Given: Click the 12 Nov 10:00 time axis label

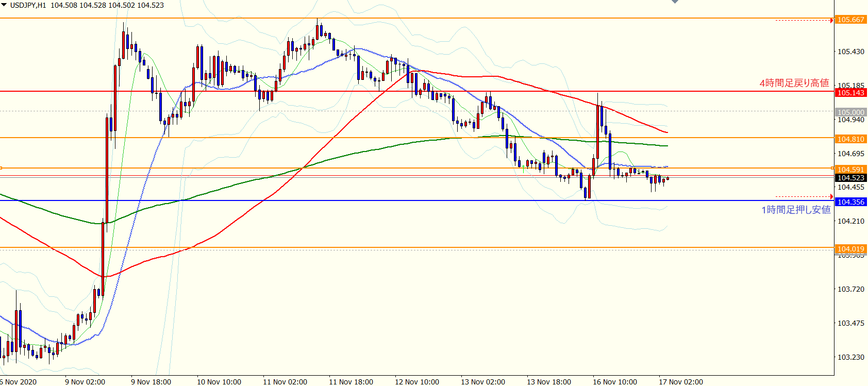Looking at the screenshot, I should click(417, 382).
